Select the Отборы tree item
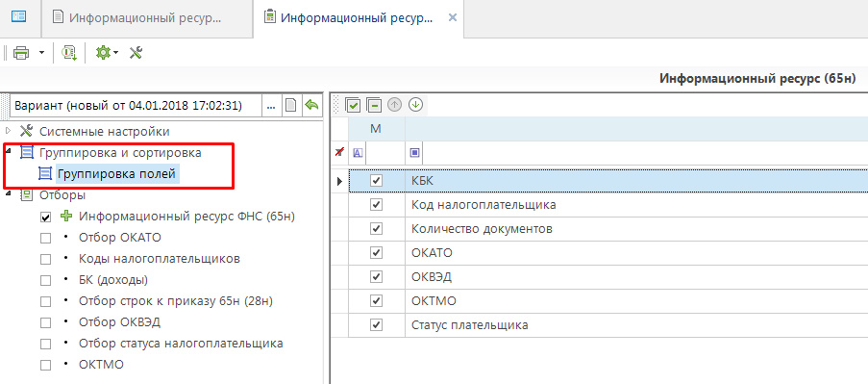This screenshot has width=868, height=384. [62, 195]
